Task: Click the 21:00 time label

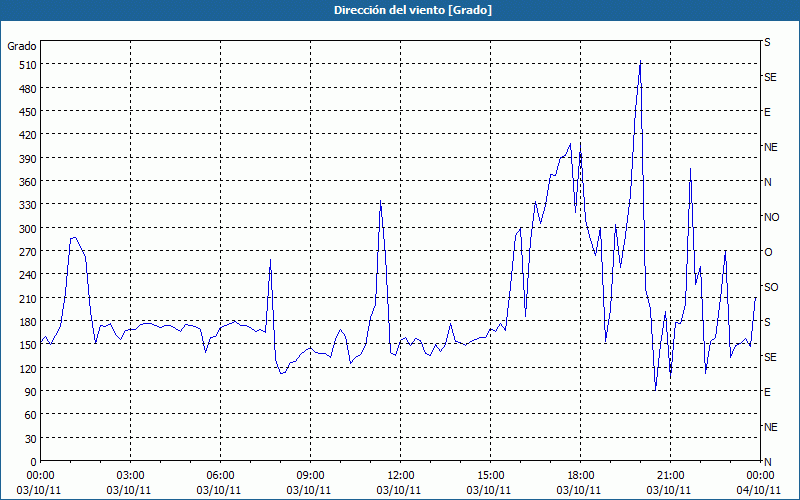Action: [x=670, y=476]
